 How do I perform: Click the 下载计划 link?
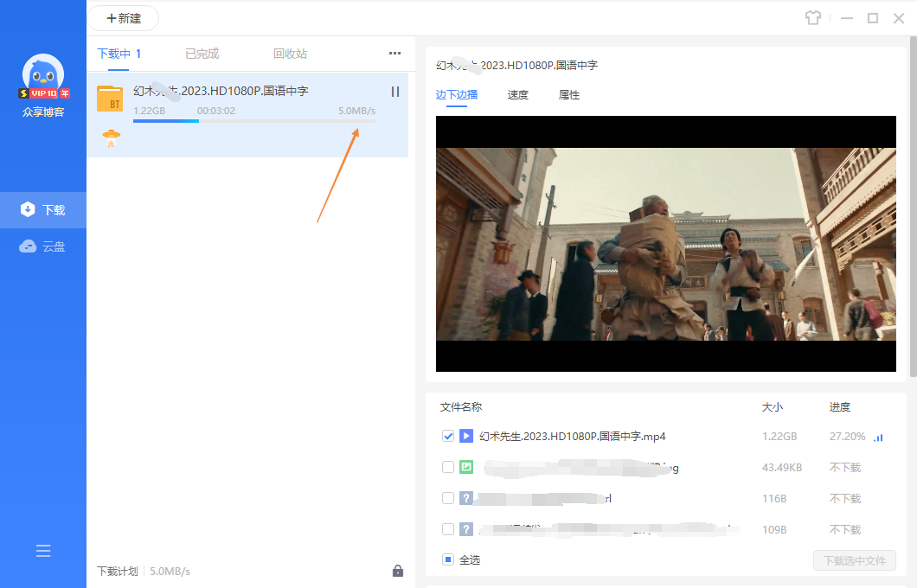pyautogui.click(x=118, y=571)
